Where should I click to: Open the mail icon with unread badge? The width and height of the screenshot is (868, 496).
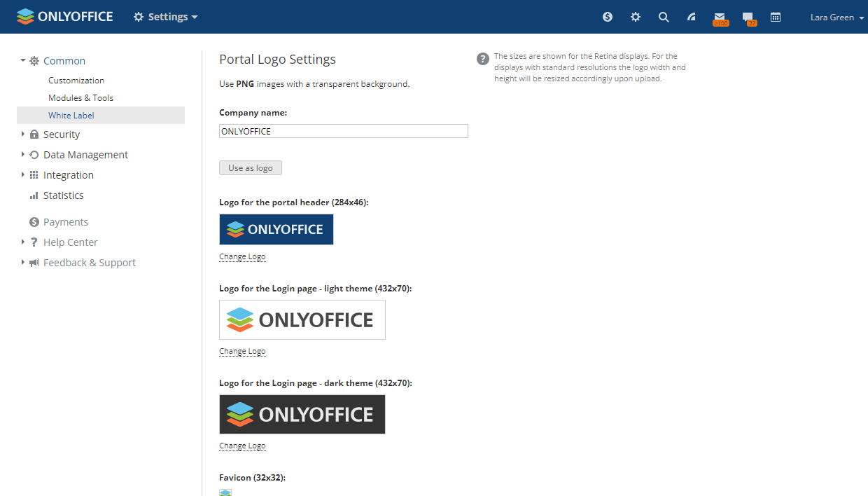tap(720, 17)
